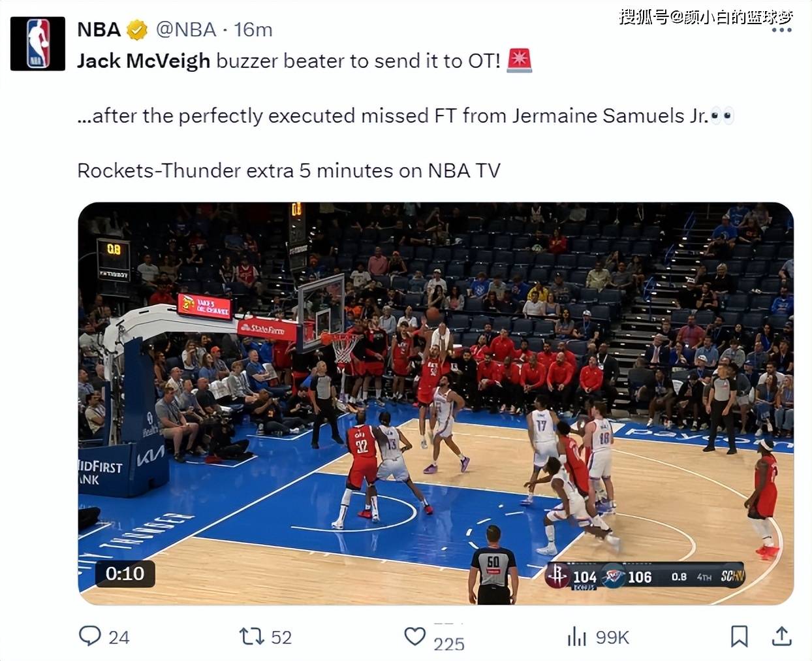View analytics bar chart icon
Image resolution: width=812 pixels, height=661 pixels.
click(576, 636)
